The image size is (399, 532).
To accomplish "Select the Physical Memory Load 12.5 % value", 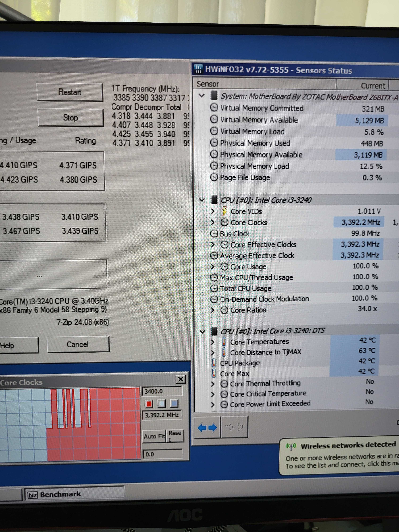I will [x=371, y=166].
